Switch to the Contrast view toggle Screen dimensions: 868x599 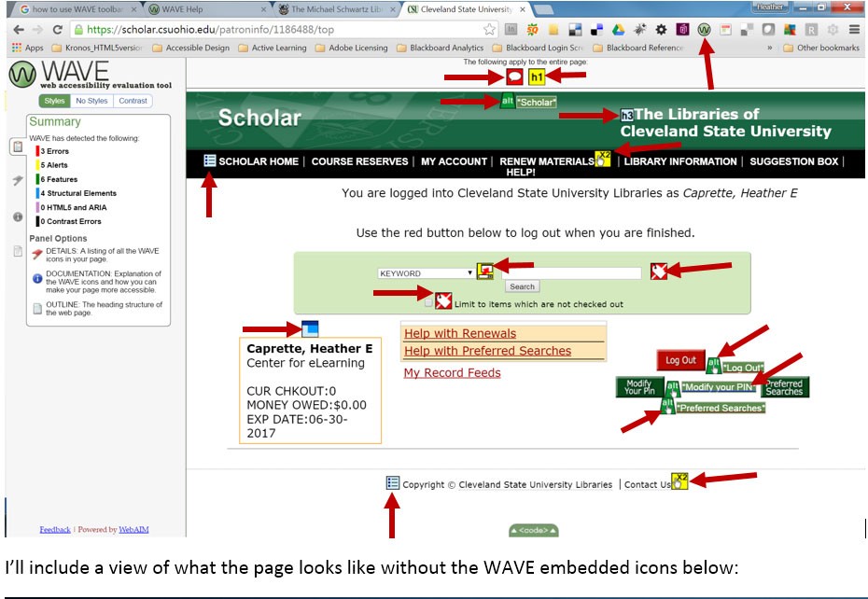tap(133, 101)
